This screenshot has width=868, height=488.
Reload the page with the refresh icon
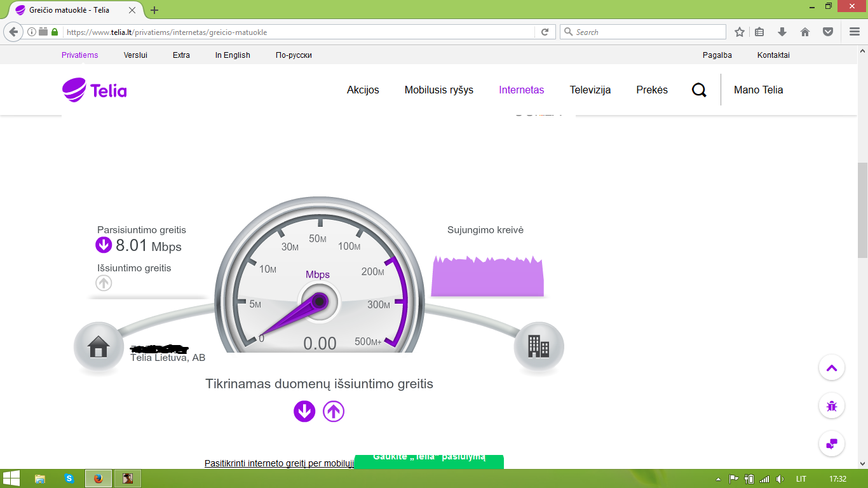(x=545, y=32)
